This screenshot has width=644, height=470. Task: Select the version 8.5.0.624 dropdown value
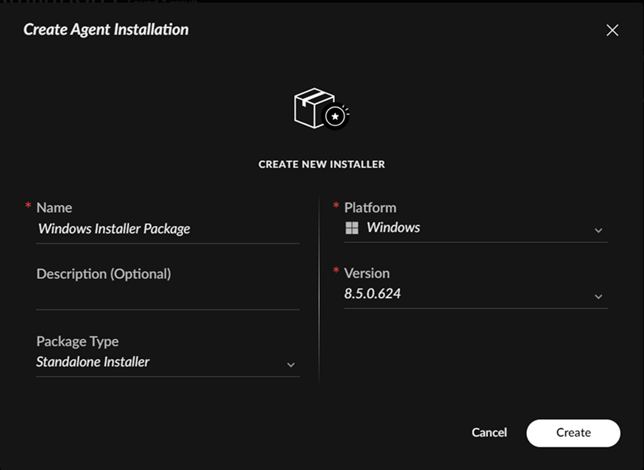[470, 294]
